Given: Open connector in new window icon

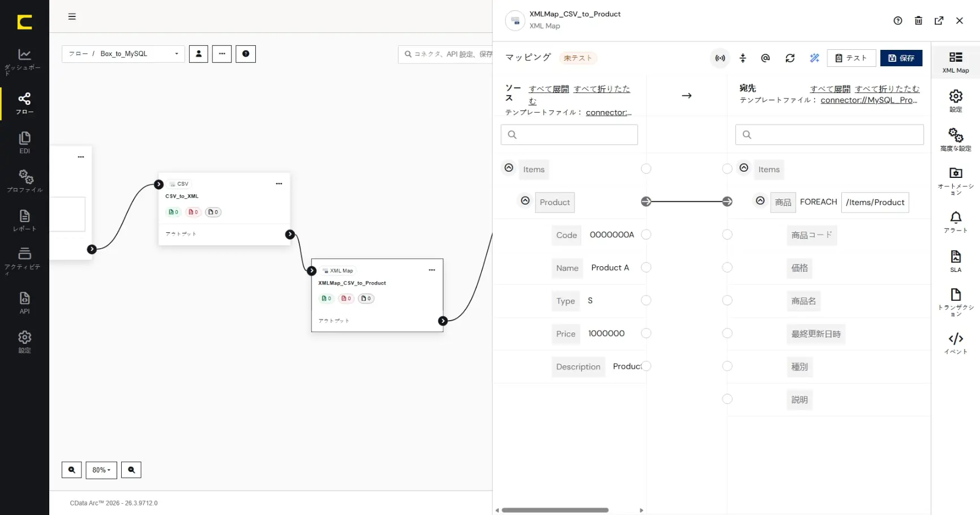Looking at the screenshot, I should click(939, 20).
